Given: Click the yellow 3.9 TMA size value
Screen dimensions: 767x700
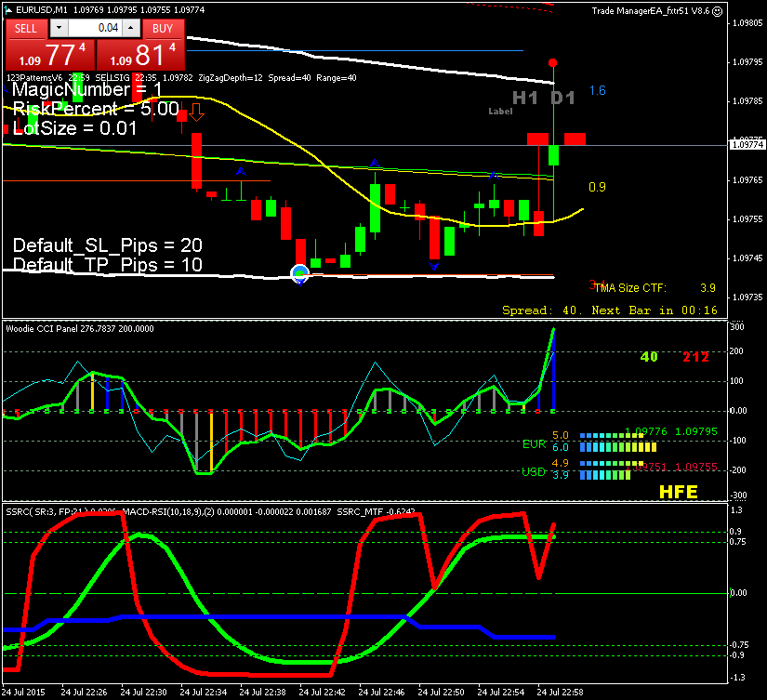Looking at the screenshot, I should click(707, 288).
